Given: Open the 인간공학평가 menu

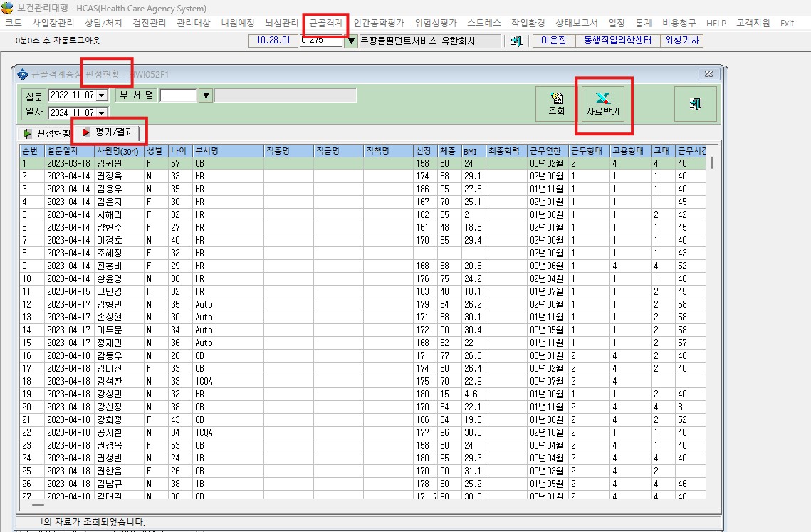Looking at the screenshot, I should pos(379,23).
